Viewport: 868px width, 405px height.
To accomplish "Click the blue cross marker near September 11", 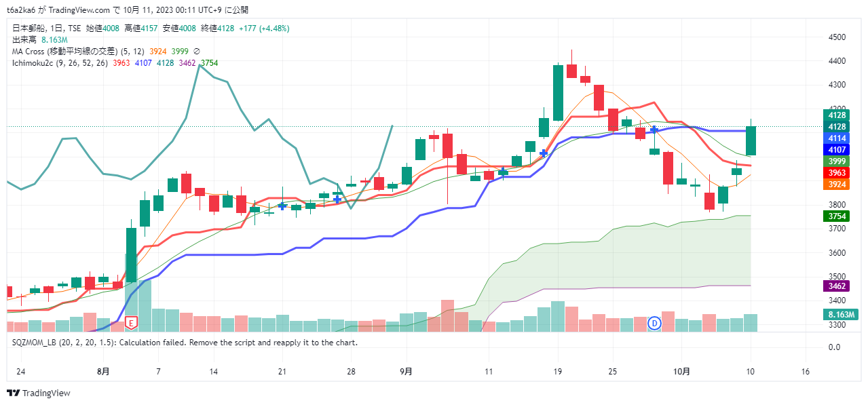I will [x=502, y=171].
